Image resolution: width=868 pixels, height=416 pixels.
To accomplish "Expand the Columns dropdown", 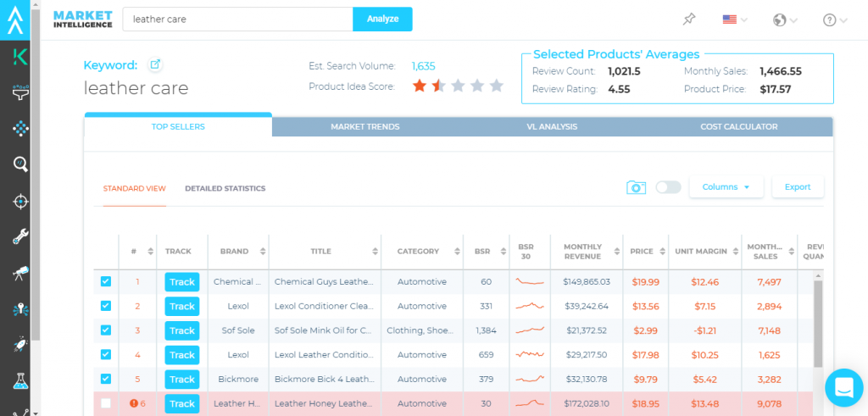I will tap(726, 187).
